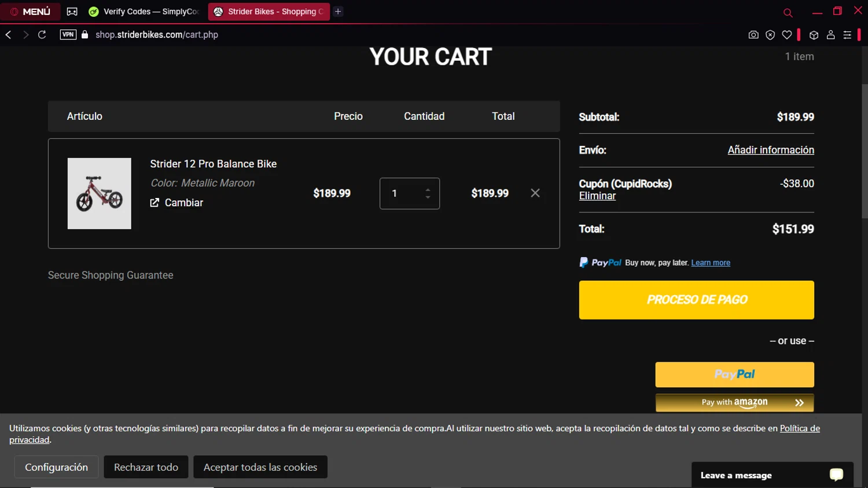Click the bike product thumbnail
The width and height of the screenshot is (868, 488).
[x=100, y=193]
